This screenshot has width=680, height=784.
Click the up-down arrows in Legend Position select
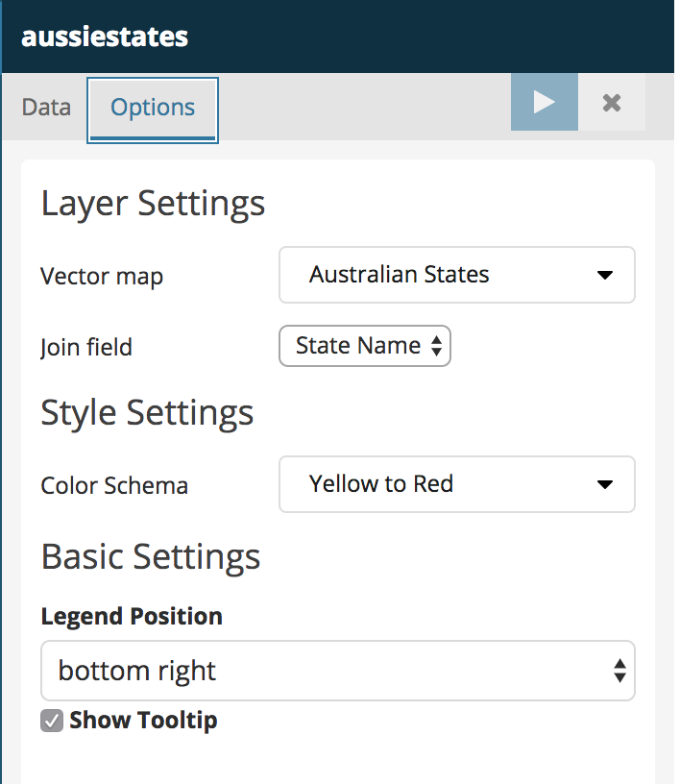point(619,671)
